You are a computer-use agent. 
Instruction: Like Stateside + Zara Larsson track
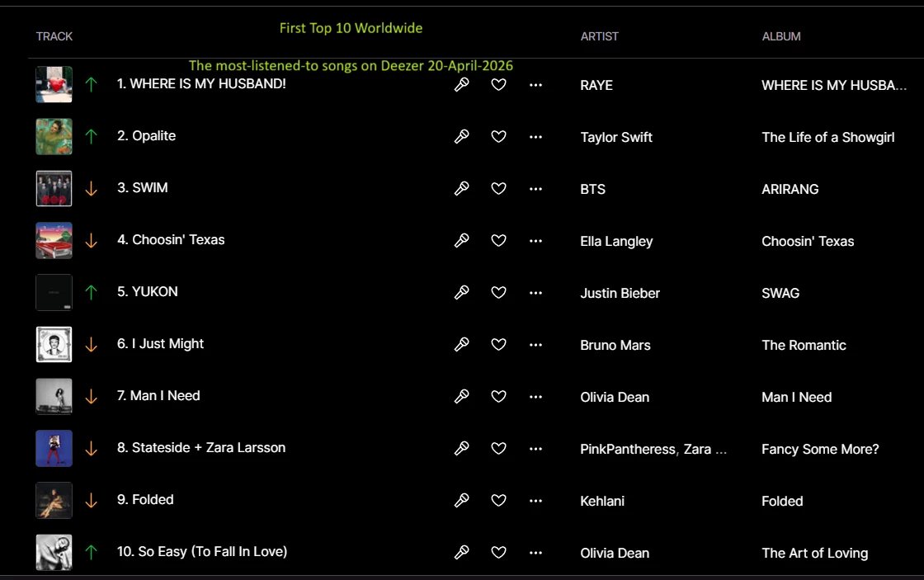click(498, 448)
